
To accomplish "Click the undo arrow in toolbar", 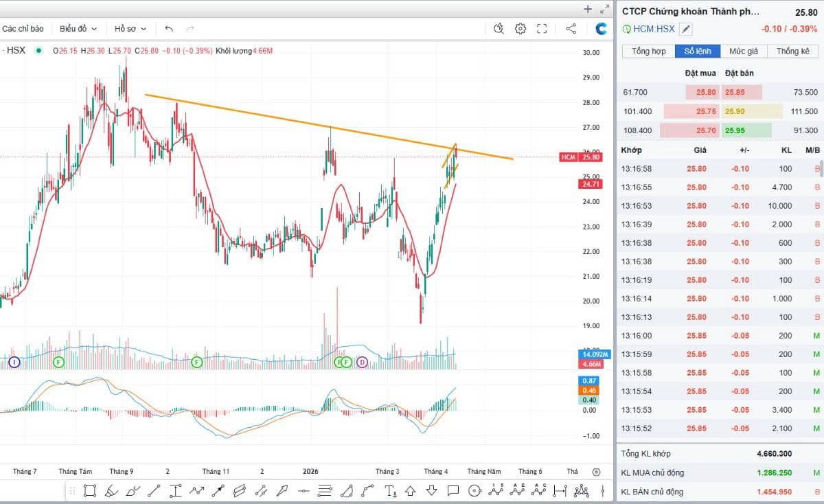I will click(x=169, y=29).
